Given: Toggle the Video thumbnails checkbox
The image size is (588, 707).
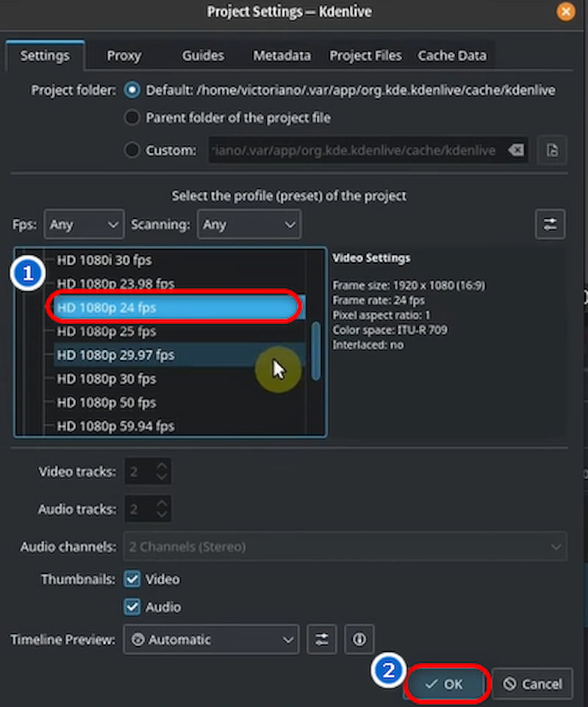Looking at the screenshot, I should pos(132,579).
